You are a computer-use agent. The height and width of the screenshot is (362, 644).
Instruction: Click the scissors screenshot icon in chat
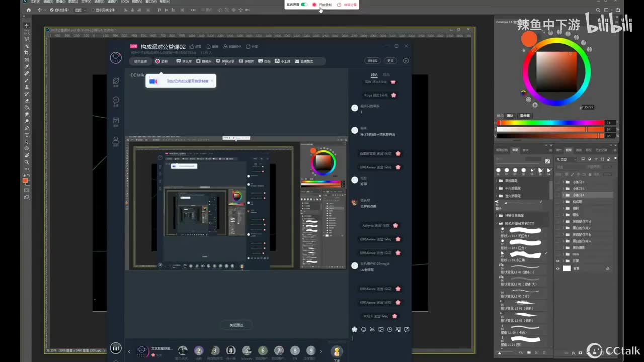(x=372, y=329)
